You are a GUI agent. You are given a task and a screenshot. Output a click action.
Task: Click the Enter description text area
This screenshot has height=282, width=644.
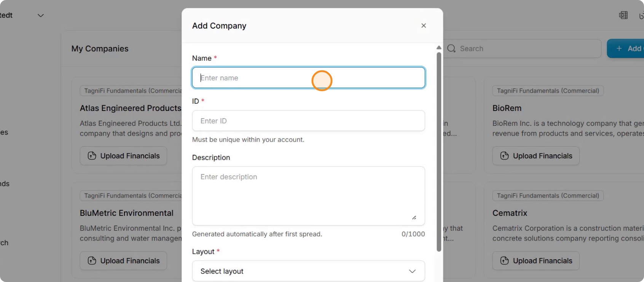pos(308,196)
